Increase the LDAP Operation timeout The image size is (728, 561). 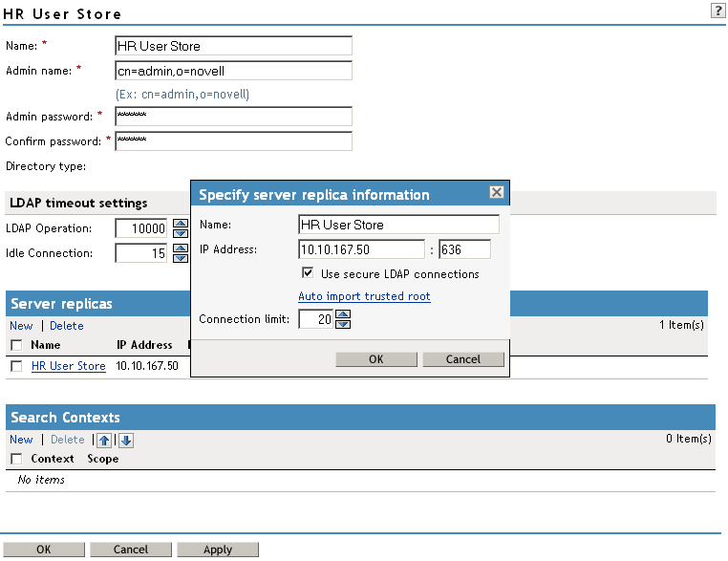coord(180,224)
